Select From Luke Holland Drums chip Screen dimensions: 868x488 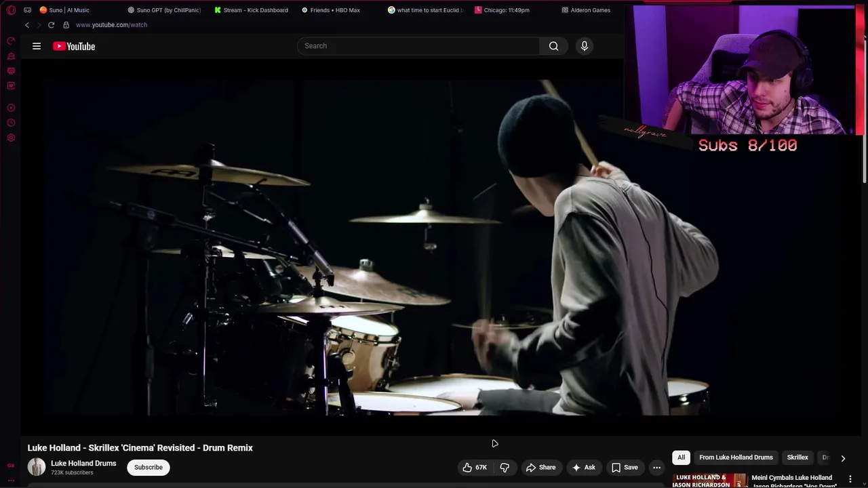click(736, 457)
